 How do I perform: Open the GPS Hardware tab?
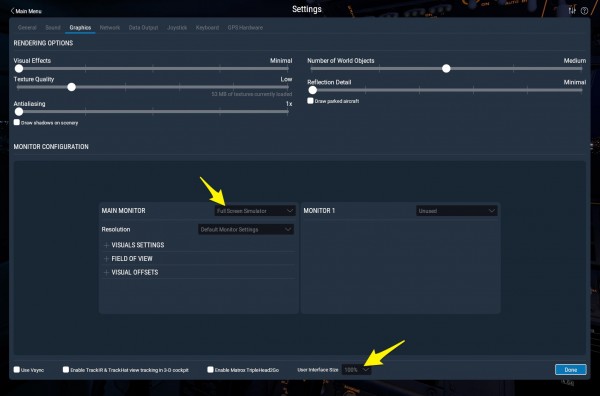coord(245,28)
